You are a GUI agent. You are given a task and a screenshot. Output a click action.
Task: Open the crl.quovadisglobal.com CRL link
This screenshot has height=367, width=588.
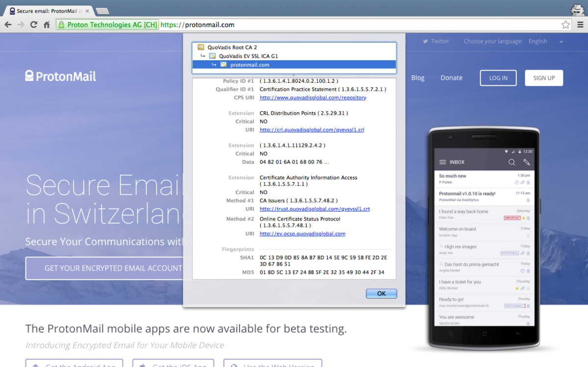pyautogui.click(x=312, y=130)
